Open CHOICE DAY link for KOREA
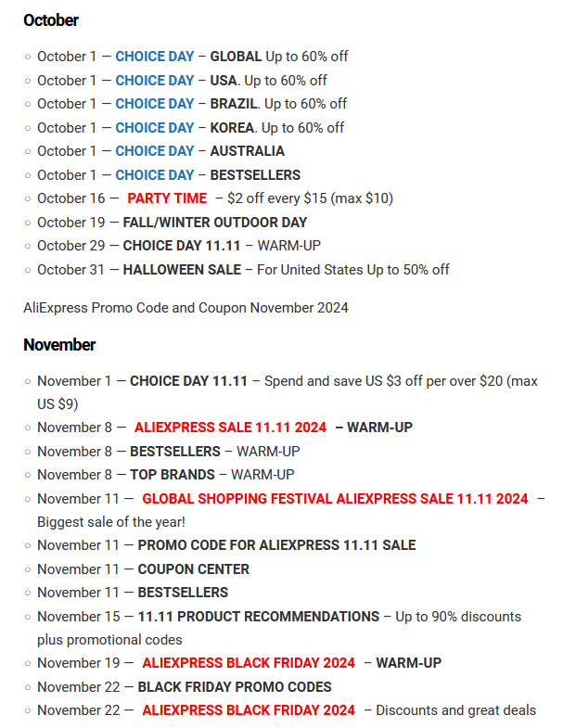 pyautogui.click(x=155, y=128)
